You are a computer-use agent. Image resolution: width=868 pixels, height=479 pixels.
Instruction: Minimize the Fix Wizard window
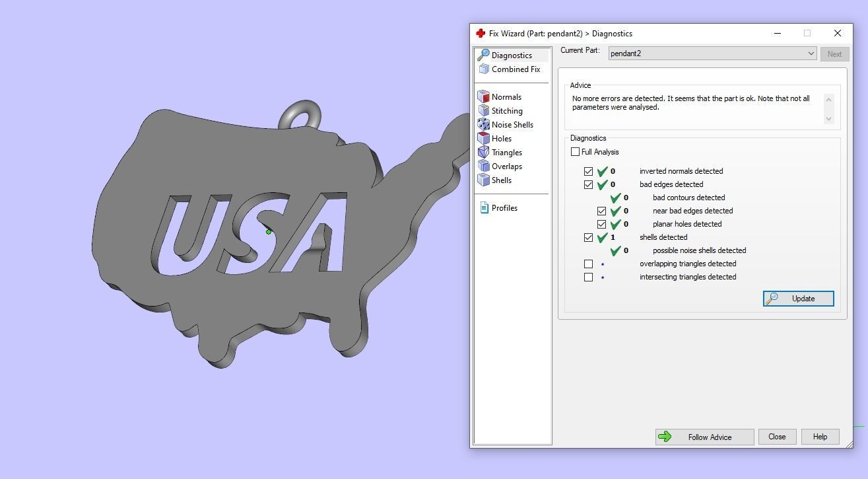click(778, 33)
